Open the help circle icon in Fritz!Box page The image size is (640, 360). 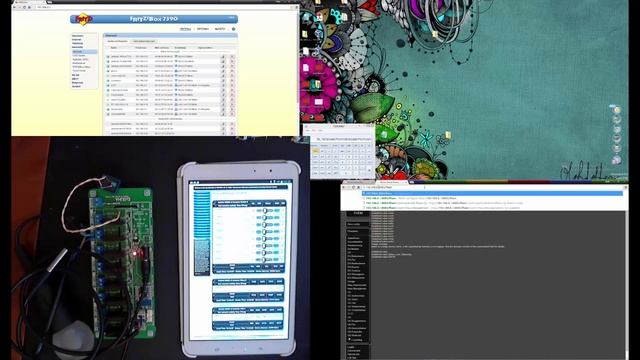pyautogui.click(x=233, y=29)
